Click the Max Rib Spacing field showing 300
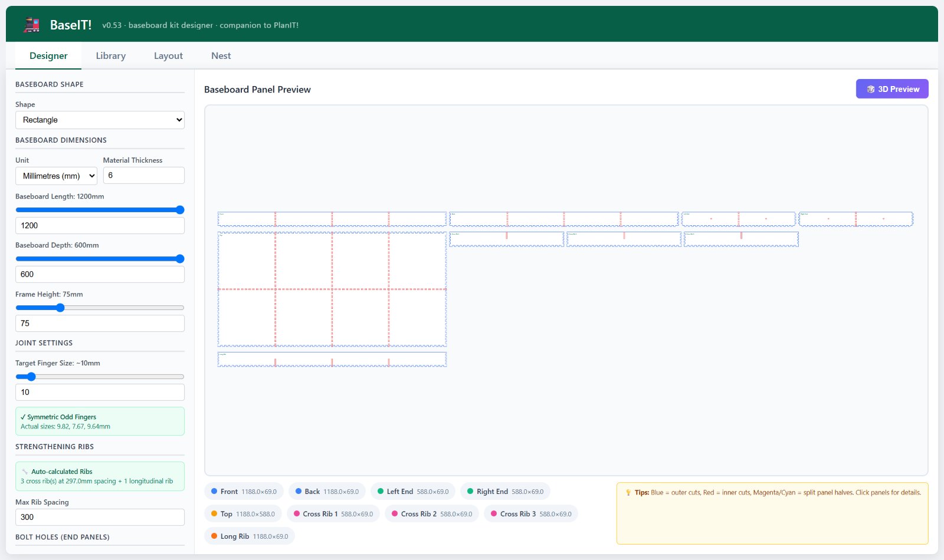The image size is (944, 560). pos(100,517)
